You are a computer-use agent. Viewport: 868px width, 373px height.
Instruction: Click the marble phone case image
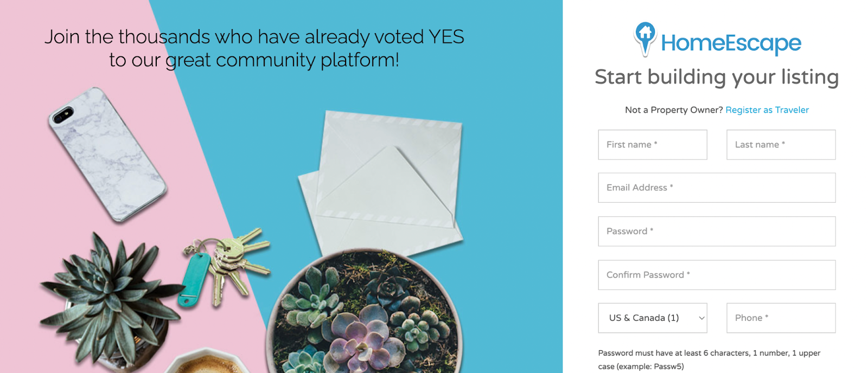coord(107,154)
